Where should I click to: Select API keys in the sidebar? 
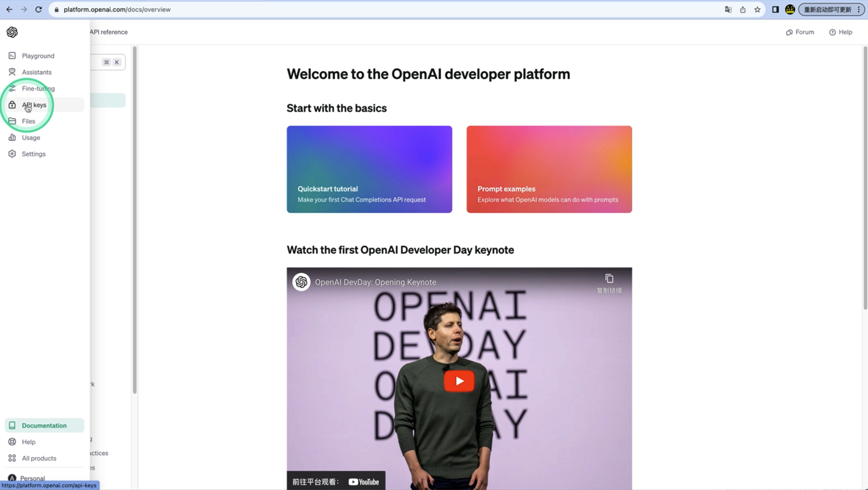click(x=45, y=105)
